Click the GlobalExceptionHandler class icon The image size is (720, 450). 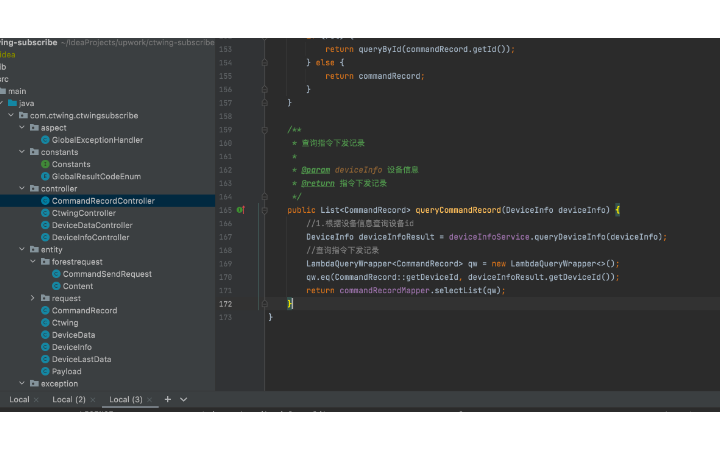[x=45, y=140]
